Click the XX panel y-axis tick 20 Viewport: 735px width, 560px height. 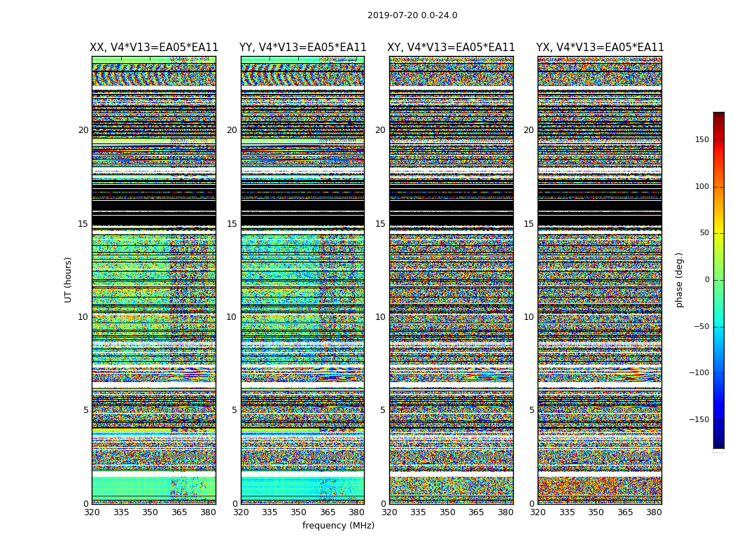[x=83, y=130]
